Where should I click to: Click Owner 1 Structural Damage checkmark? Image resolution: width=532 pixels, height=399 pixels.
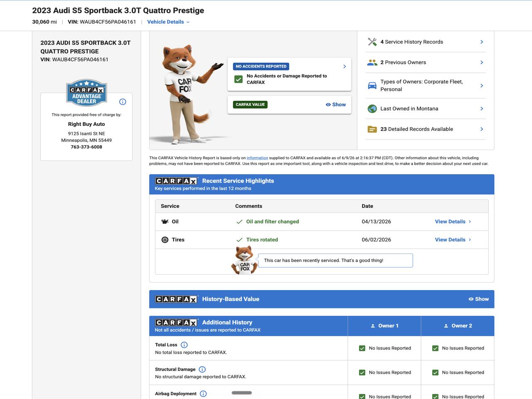[362, 373]
